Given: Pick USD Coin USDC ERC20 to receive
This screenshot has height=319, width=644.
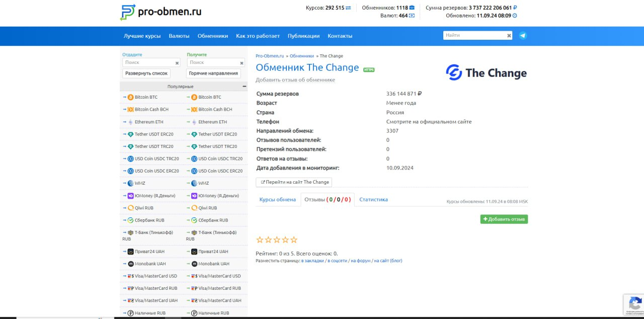Looking at the screenshot, I should [220, 171].
